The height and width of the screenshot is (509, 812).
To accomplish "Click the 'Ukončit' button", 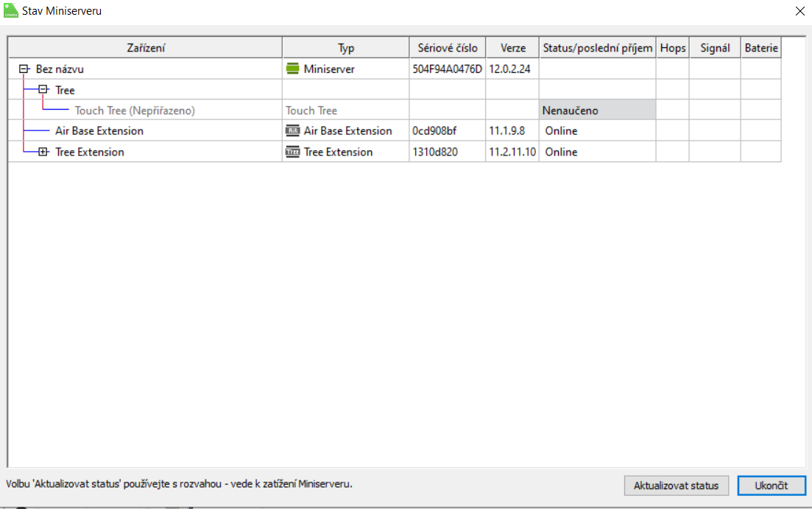I will click(771, 485).
